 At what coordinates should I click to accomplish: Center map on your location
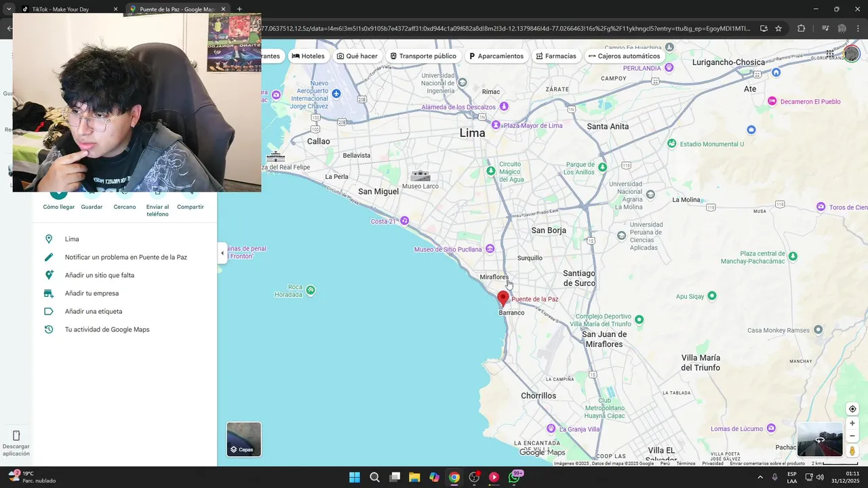point(852,409)
